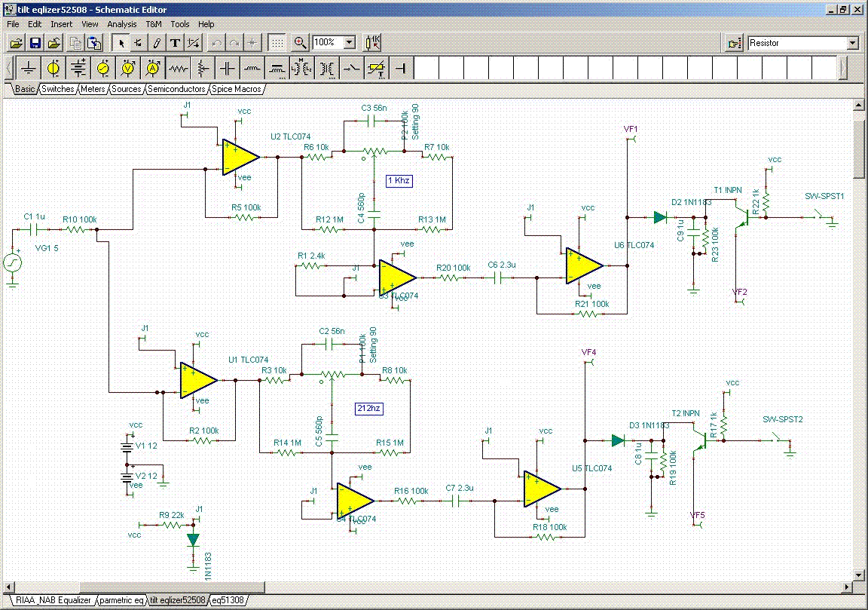Screen dimensions: 868x610
Task: Save the schematic with the floppy disk icon
Action: [x=35, y=43]
